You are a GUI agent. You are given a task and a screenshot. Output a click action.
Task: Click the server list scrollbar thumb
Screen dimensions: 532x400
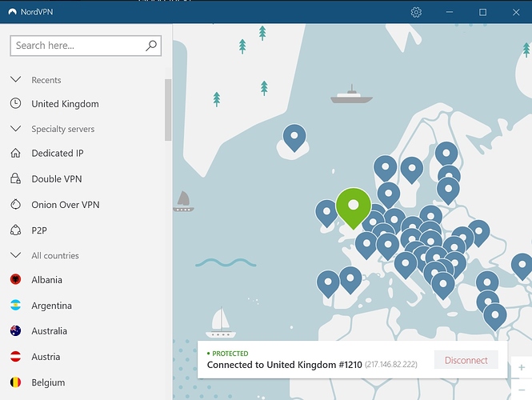tap(168, 110)
